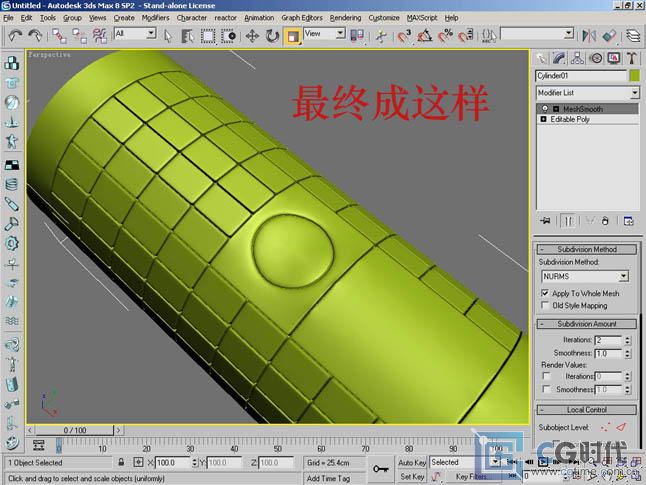Click the Auto Key button
Screen dimensions: 646x485
[x=412, y=462]
